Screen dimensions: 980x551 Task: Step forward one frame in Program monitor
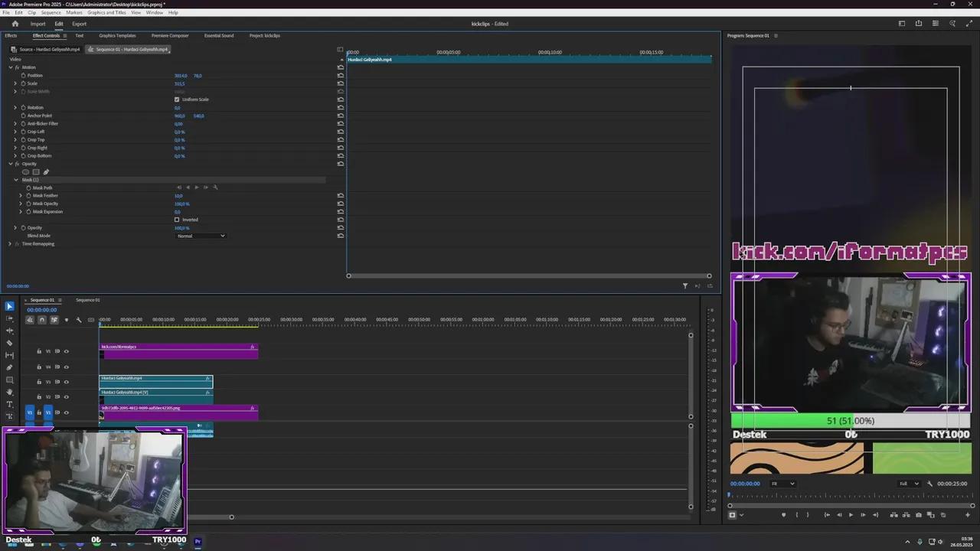pyautogui.click(x=863, y=515)
